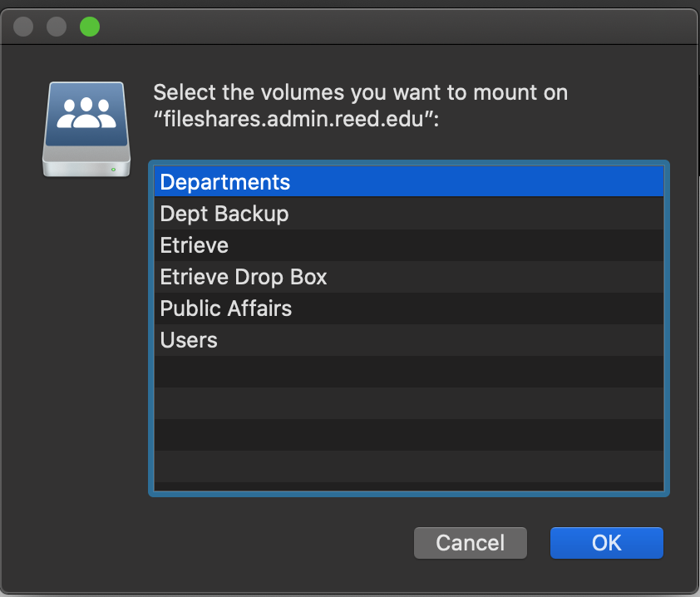This screenshot has height=597, width=700.
Task: Click the green status light on the drive icon
Action: (113, 169)
